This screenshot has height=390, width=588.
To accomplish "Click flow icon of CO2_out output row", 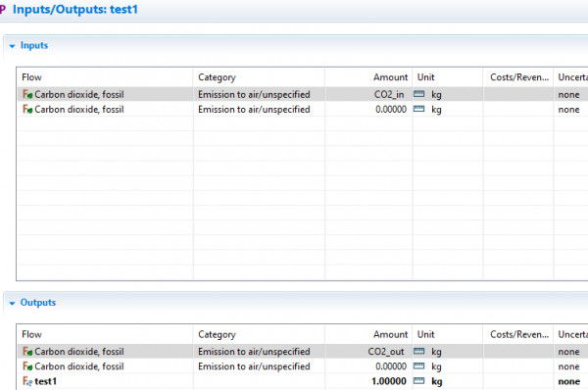I will [27, 352].
